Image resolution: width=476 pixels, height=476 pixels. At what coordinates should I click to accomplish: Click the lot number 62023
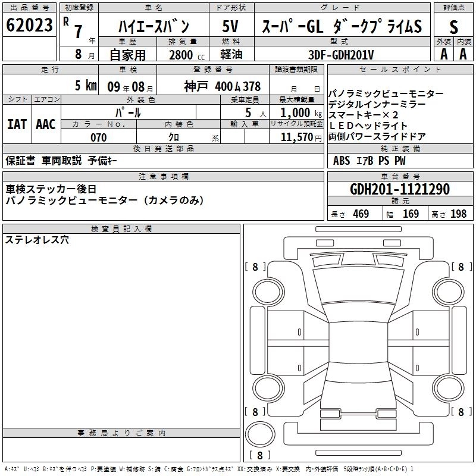(x=30, y=26)
